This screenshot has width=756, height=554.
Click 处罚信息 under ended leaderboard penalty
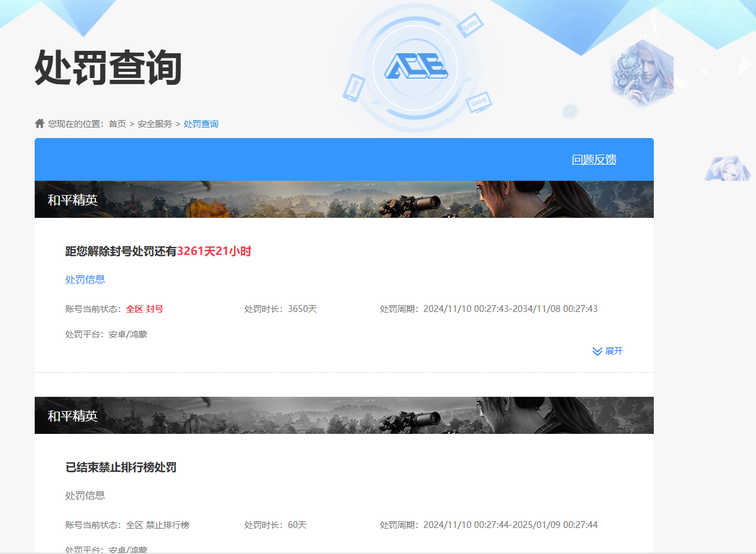pyautogui.click(x=85, y=496)
